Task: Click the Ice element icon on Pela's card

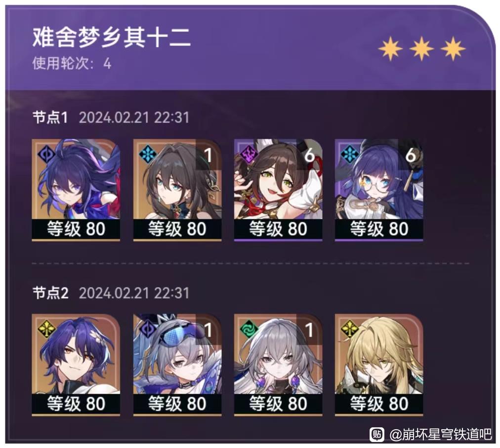Action: coord(349,154)
